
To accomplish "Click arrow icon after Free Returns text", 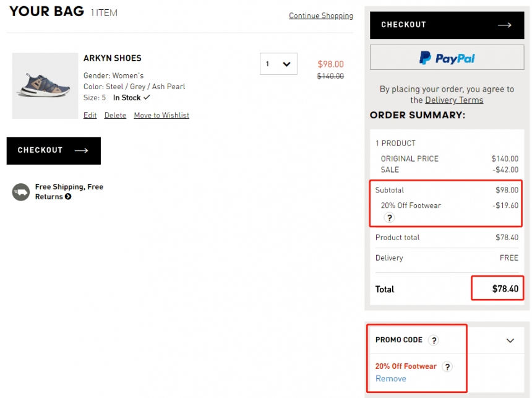I will click(x=68, y=197).
